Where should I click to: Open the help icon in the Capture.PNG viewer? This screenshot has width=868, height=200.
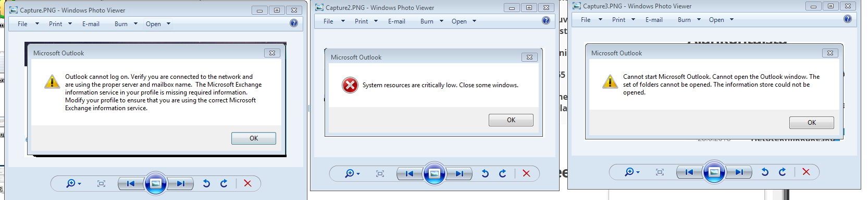click(x=294, y=23)
